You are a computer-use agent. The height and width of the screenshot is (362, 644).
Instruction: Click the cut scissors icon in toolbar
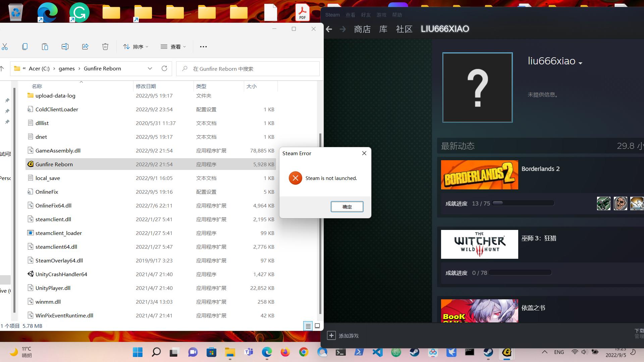[5, 47]
